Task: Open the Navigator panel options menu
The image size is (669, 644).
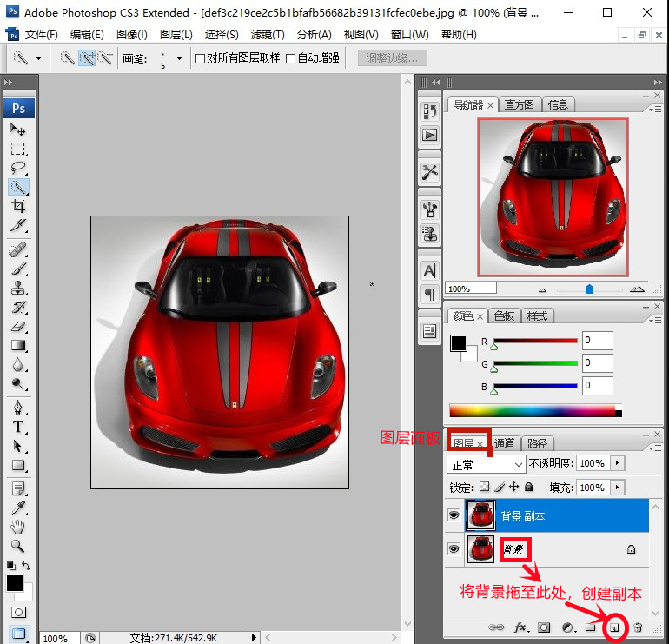Action: (655, 110)
